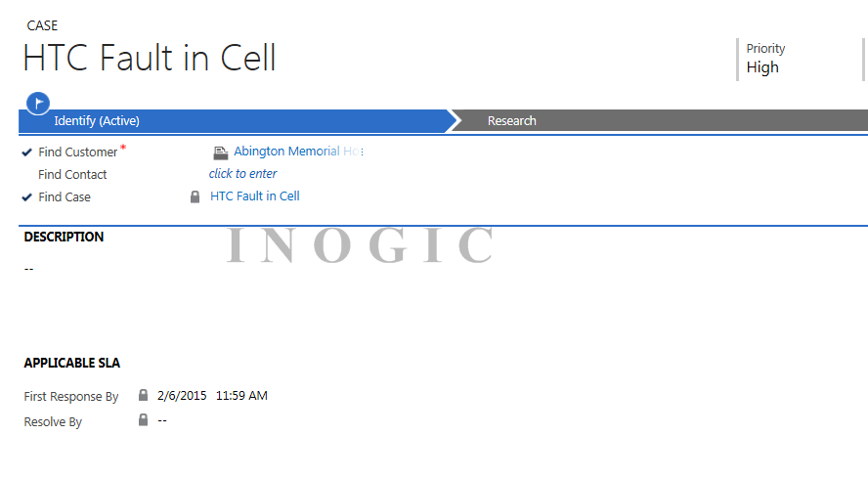Viewport: 868px width, 478px height.
Task: Click 'click to enter' for Find Contact
Action: coord(243,174)
